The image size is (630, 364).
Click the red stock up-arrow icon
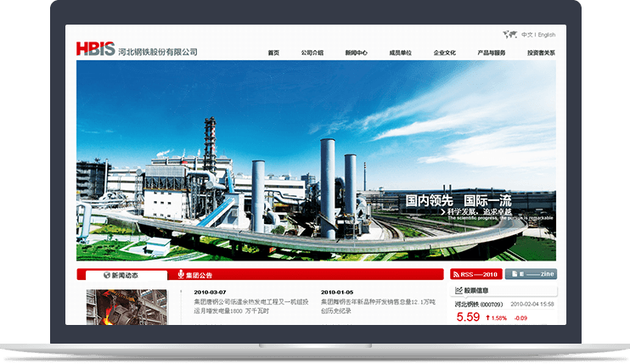pos(487,318)
